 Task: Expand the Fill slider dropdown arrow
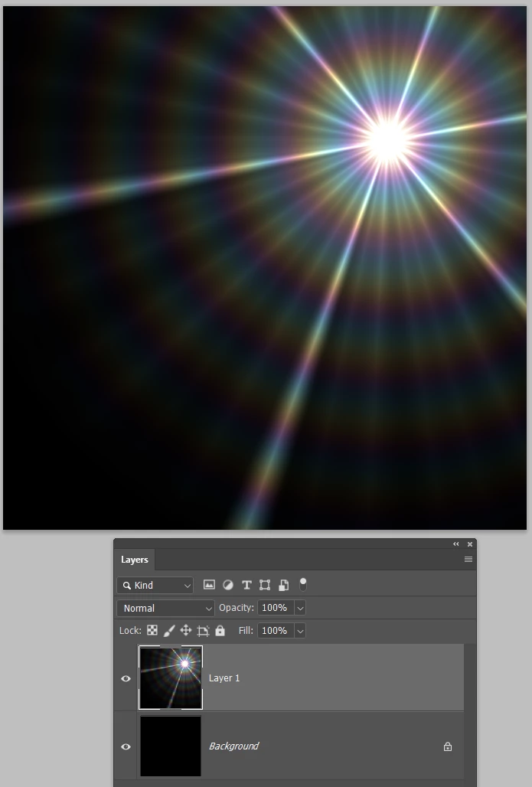[300, 631]
